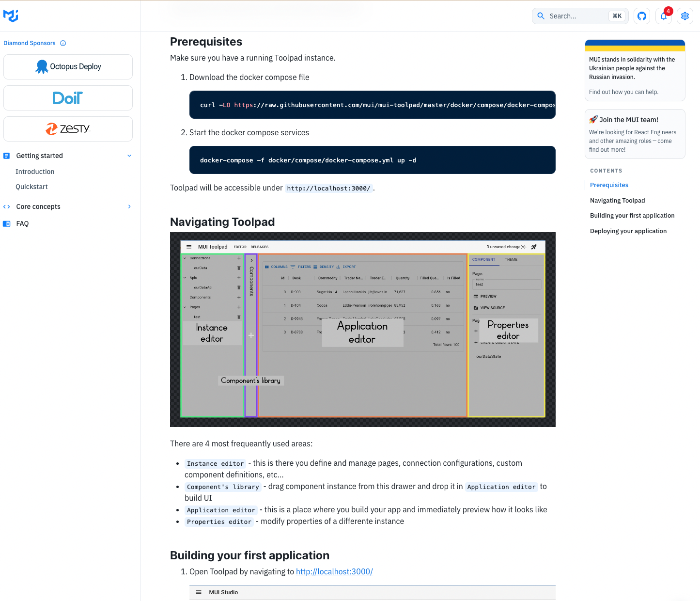This screenshot has width=700, height=601.
Task: Click the FAQ sidebar icon
Action: (x=7, y=223)
